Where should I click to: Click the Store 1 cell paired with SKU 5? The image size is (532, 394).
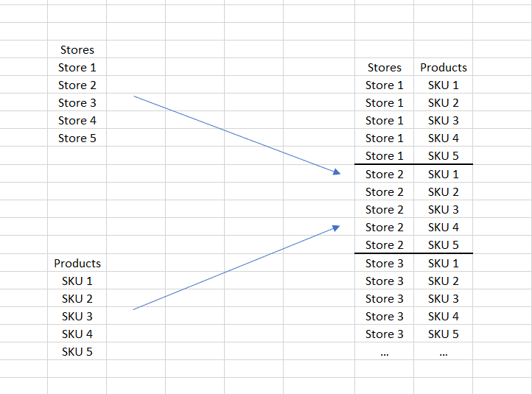tap(385, 155)
